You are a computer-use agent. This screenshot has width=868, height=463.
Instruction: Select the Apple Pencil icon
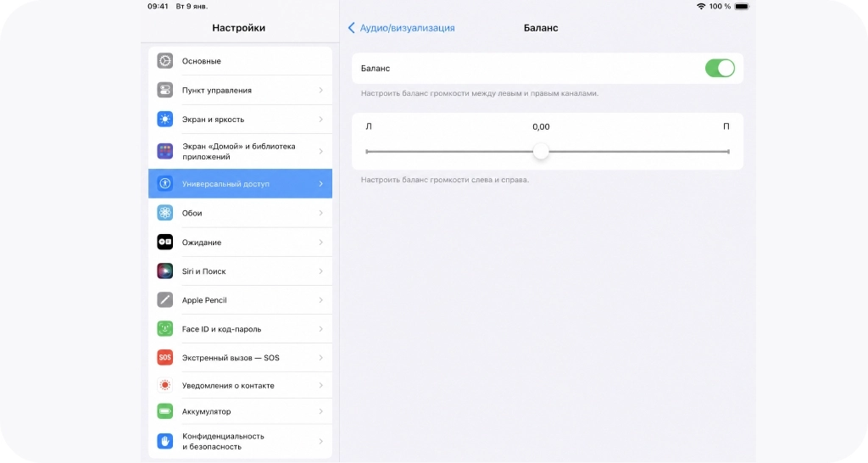click(x=165, y=299)
